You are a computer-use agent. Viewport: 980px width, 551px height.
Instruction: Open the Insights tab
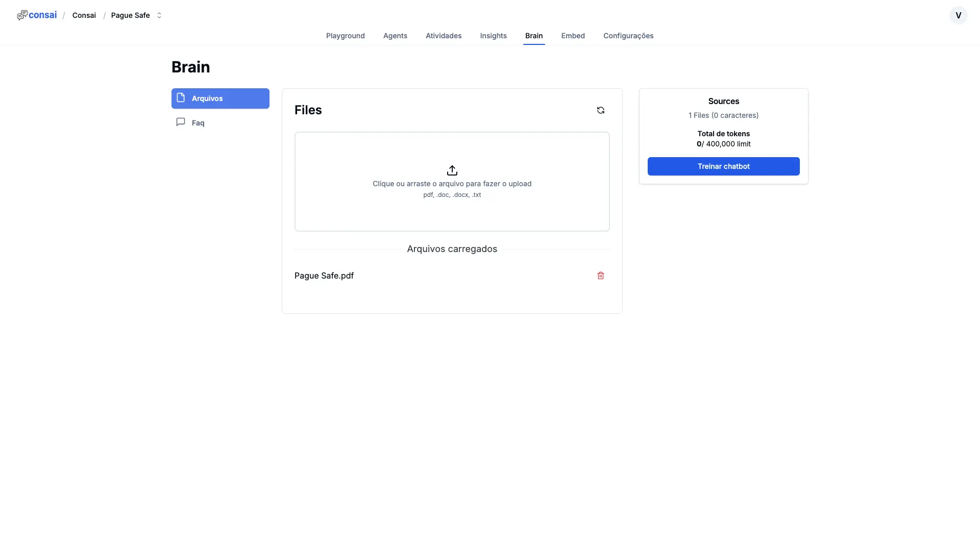pos(493,36)
